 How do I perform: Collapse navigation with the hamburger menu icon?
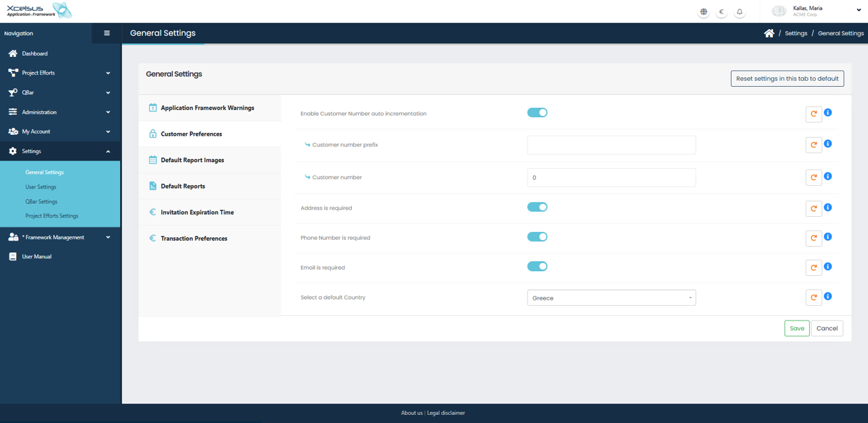click(x=106, y=33)
